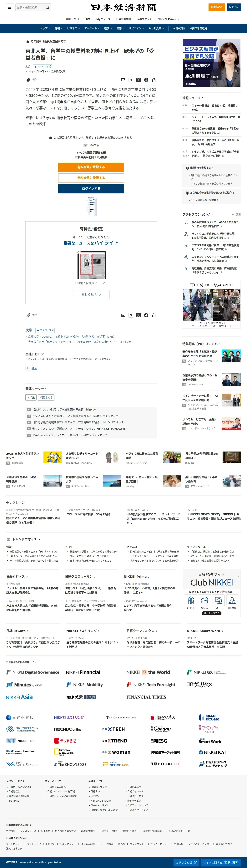Open the hamburger menu in the header
Viewport: 247px width, 868px height.
(x=10, y=7)
